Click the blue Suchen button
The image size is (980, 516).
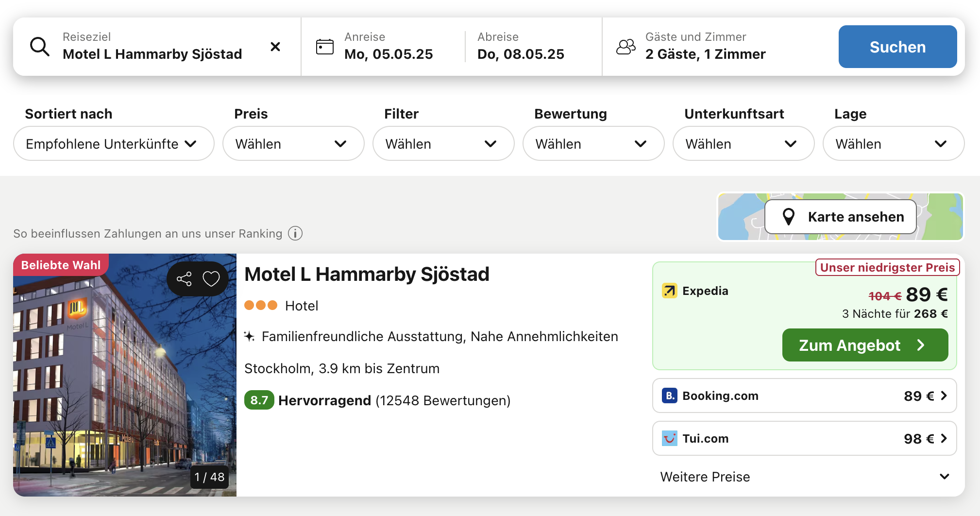[897, 47]
